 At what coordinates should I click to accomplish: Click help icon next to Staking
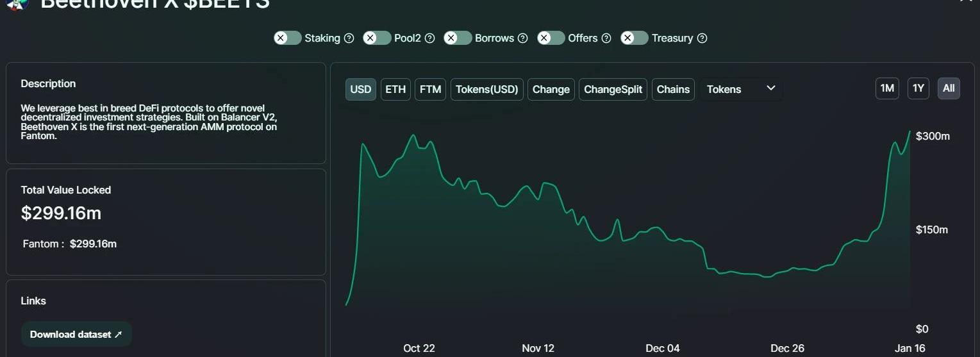click(349, 38)
